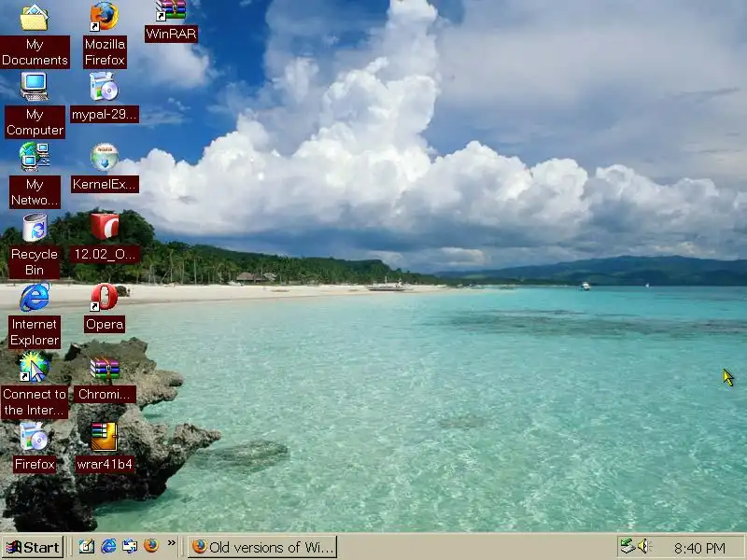Viewport: 747px width, 560px height.
Task: Open the My Documents folder icon
Action: tap(35, 18)
